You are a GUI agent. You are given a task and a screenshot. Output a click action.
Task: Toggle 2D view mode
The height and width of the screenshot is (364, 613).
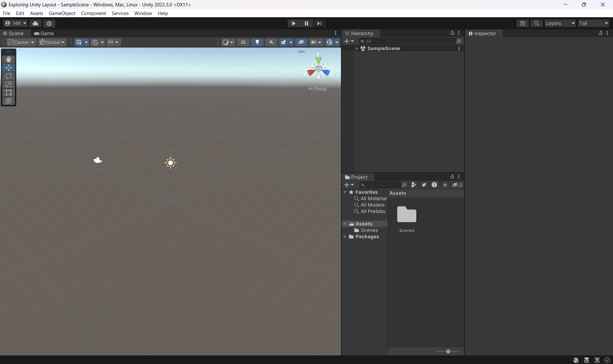pyautogui.click(x=243, y=42)
